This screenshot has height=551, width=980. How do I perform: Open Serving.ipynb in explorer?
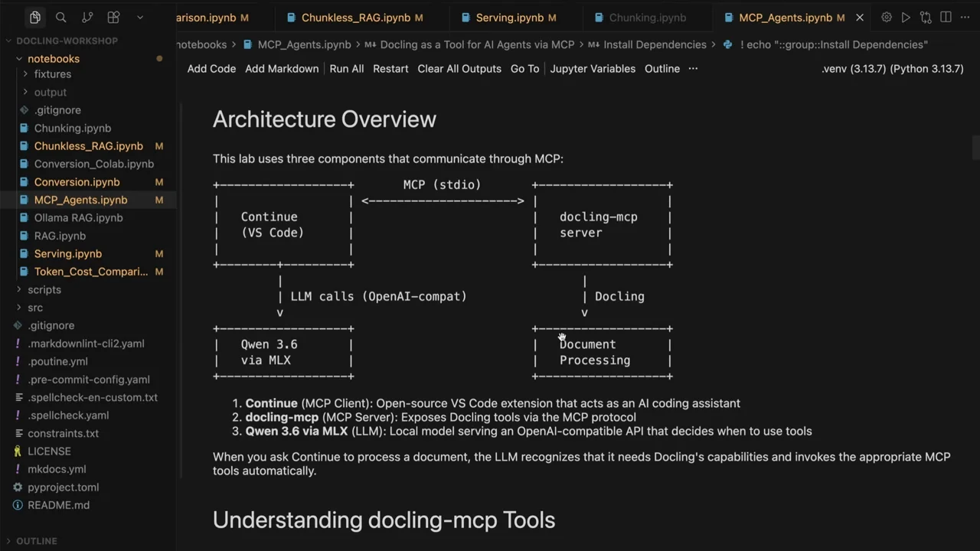(67, 253)
